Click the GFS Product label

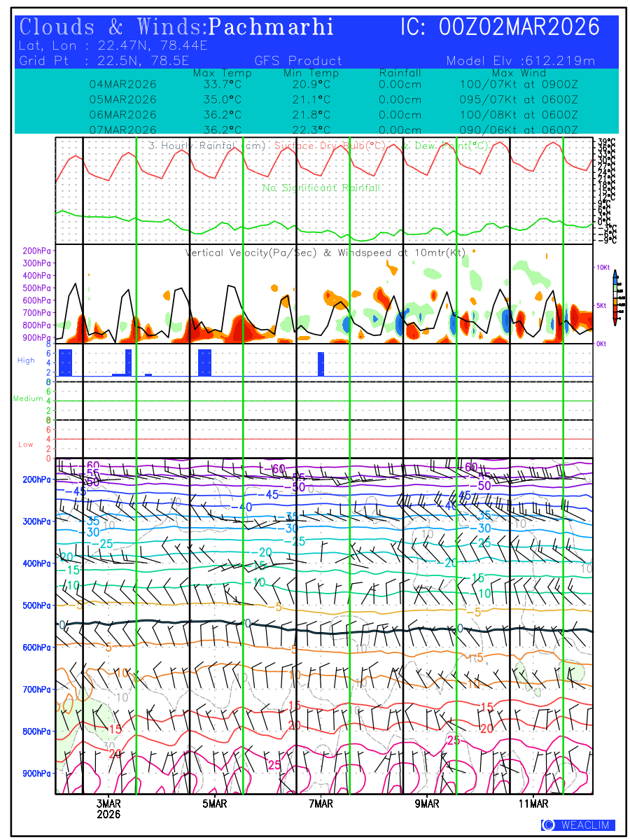298,61
